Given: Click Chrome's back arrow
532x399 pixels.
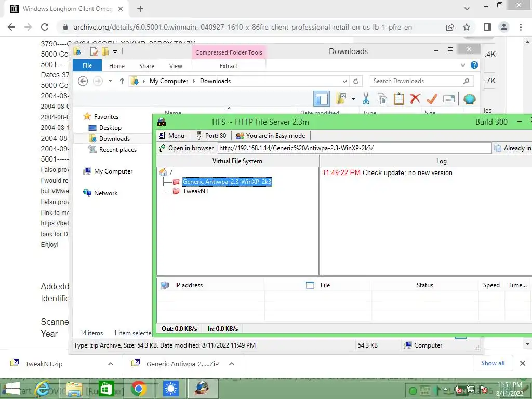Looking at the screenshot, I should (11, 27).
